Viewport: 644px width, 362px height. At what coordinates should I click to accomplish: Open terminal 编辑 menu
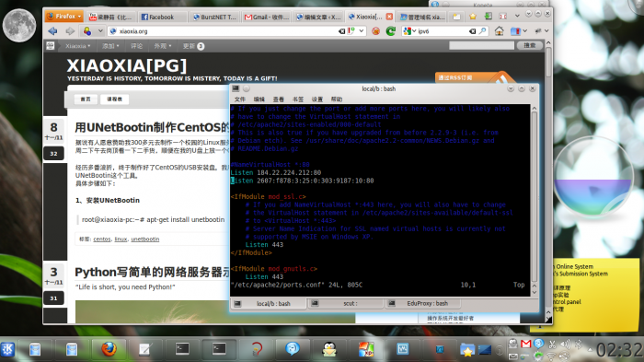coord(259,99)
